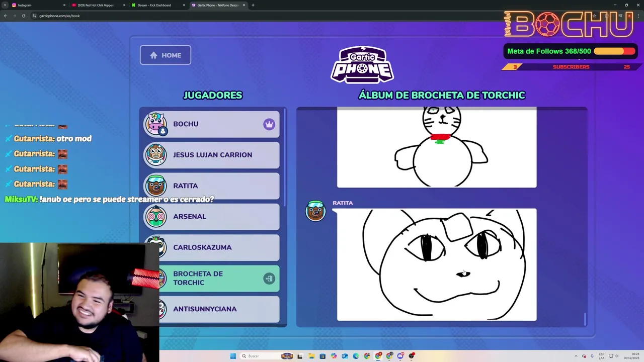Screen dimensions: 644x362
Task: Open Microsoft Store from taskbar
Action: pos(323,356)
